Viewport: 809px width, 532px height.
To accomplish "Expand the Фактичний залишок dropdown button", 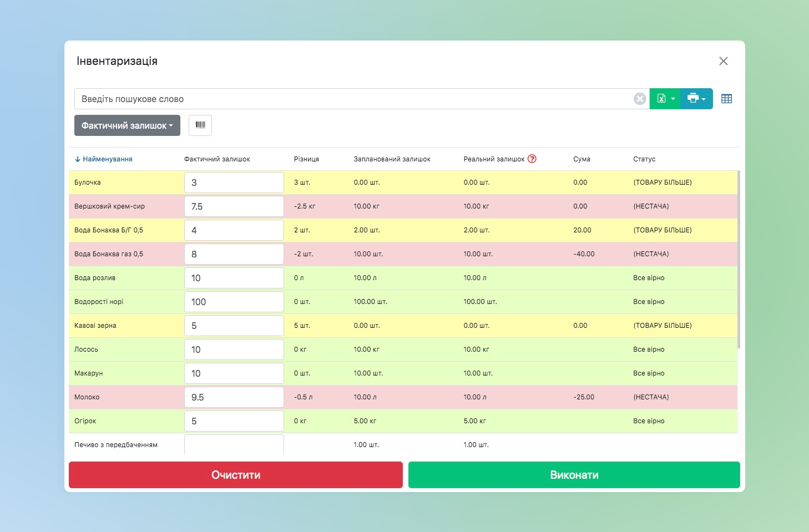I will pos(127,125).
